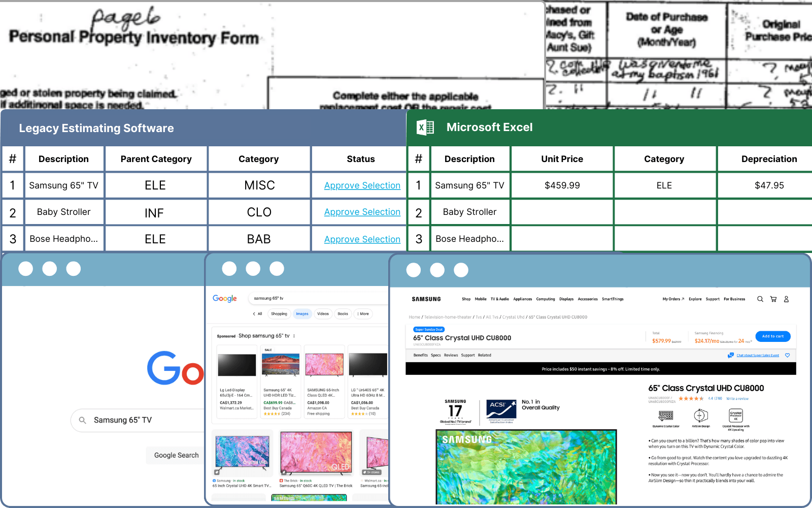Viewport: 812px width, 508px height.
Task: Click the $459.99 unit price cell in Excel
Action: (562, 185)
